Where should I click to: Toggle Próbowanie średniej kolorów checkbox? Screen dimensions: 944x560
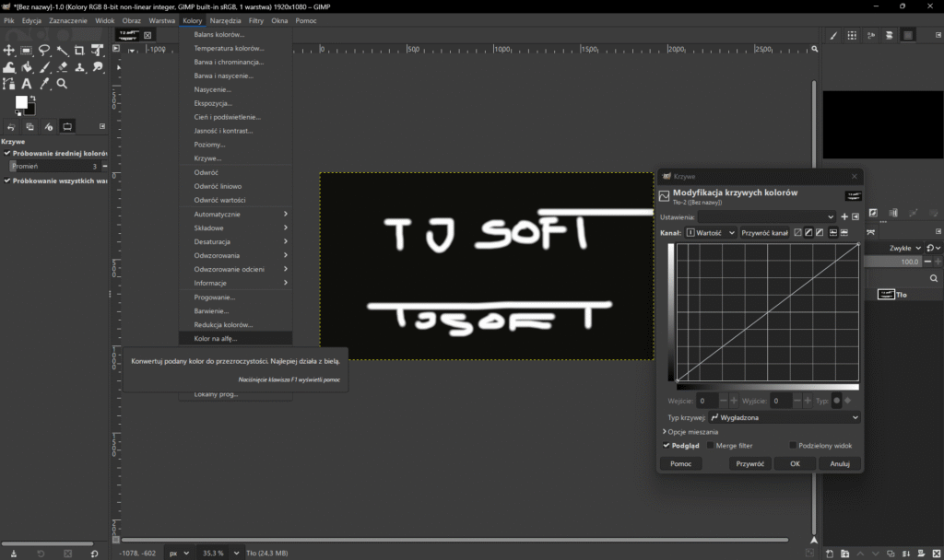7,154
